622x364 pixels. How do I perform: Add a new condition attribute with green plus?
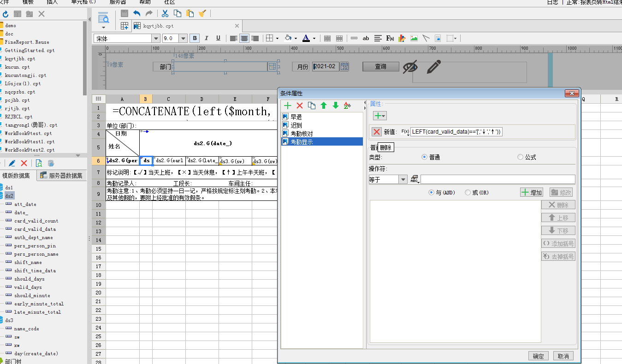pos(288,106)
